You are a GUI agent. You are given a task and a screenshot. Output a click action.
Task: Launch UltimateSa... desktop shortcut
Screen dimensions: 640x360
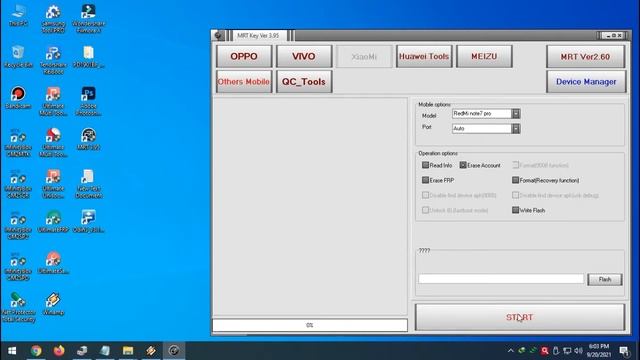tap(53, 263)
